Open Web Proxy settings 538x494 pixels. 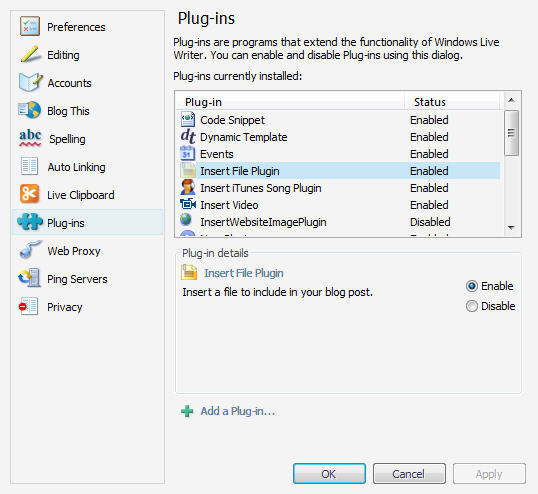tap(88, 251)
